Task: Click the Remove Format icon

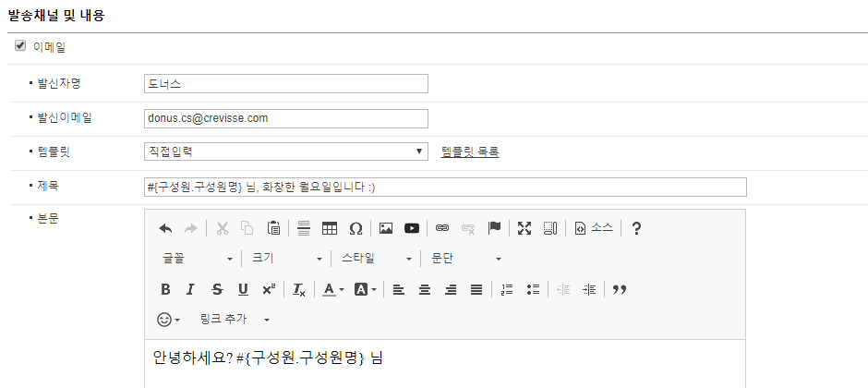Action: pyautogui.click(x=299, y=289)
